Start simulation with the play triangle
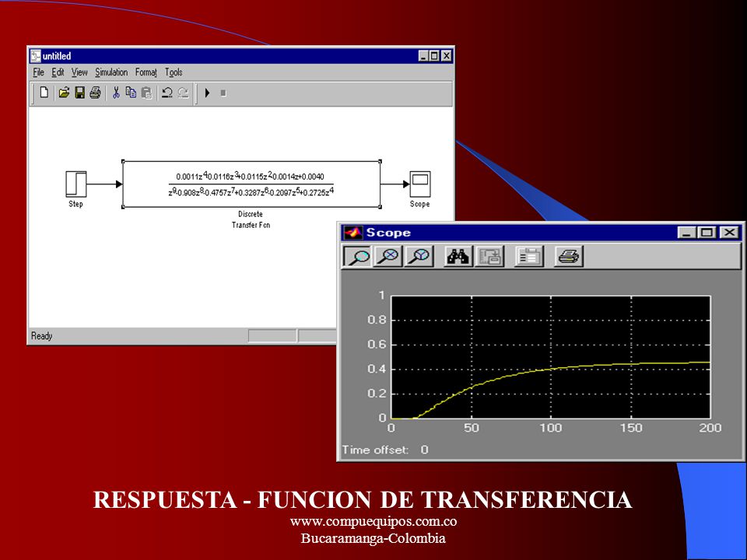The image size is (747, 560). tap(207, 93)
